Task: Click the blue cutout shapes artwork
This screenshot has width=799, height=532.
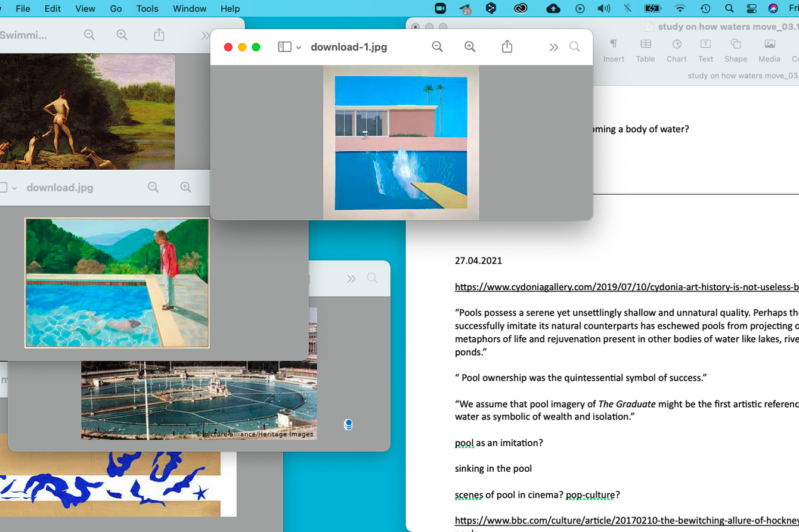Action: (118, 484)
